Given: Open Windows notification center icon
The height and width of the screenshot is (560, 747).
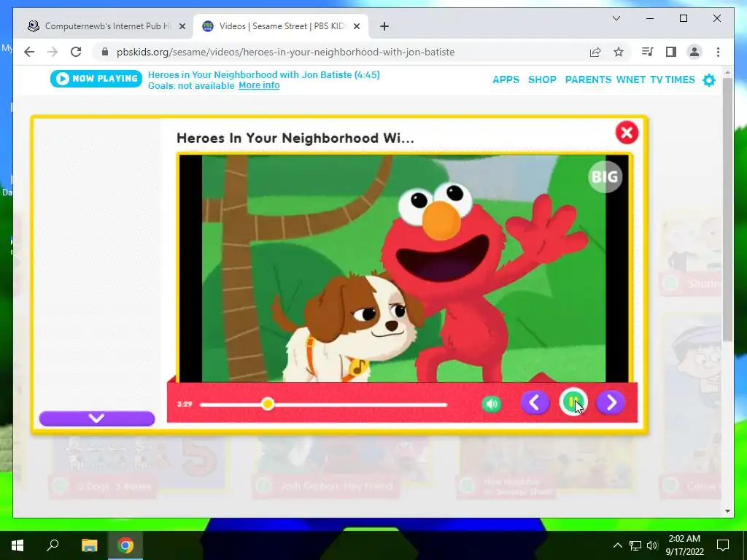Looking at the screenshot, I should pos(723,545).
